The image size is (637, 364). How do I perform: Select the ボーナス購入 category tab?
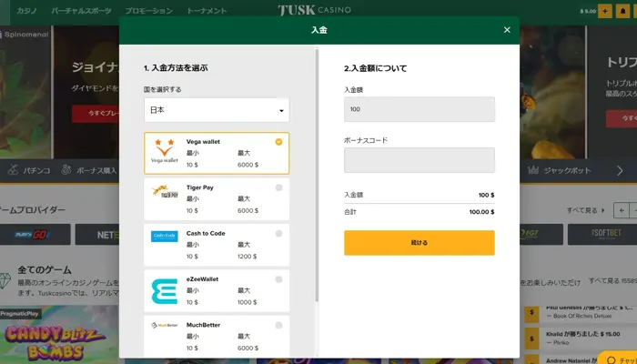coord(89,171)
